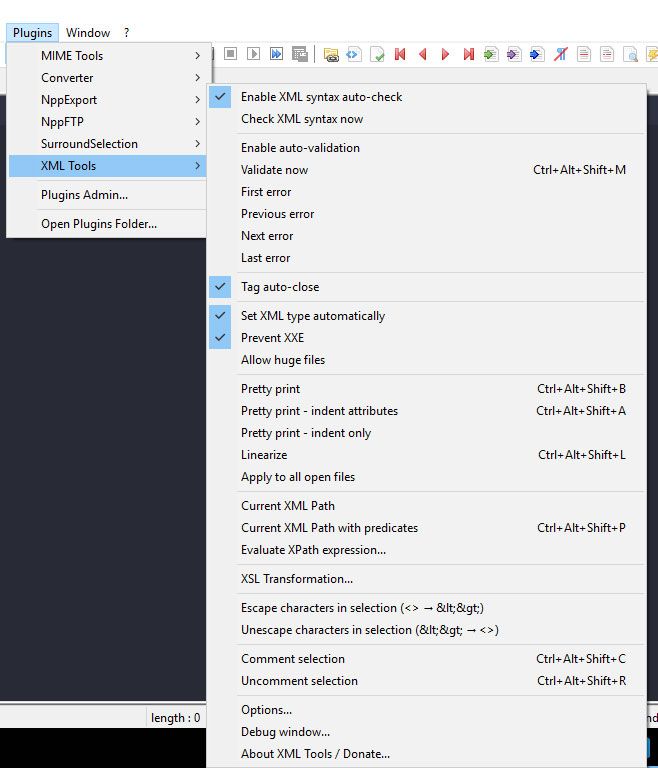Choose Open Plugins Folder...
This screenshot has height=768, width=658.
(107, 224)
